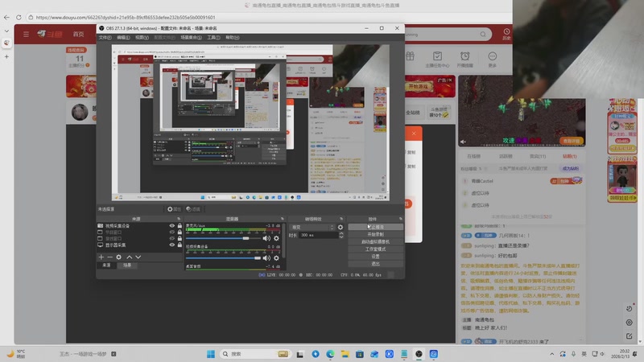Screen dimensions: 644x362
Task: Toggle eye icon of second source row
Action: [172, 232]
